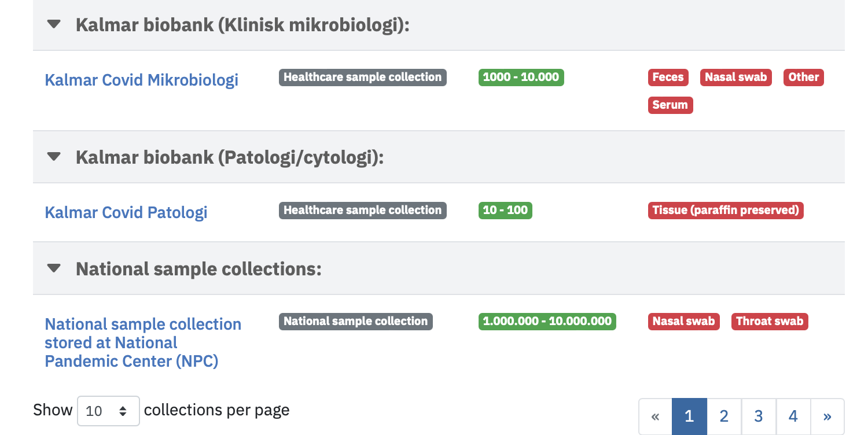The image size is (868, 435).
Task: Collapse the Kalmar biobank (Patologi/cytologi) section
Action: tap(53, 157)
